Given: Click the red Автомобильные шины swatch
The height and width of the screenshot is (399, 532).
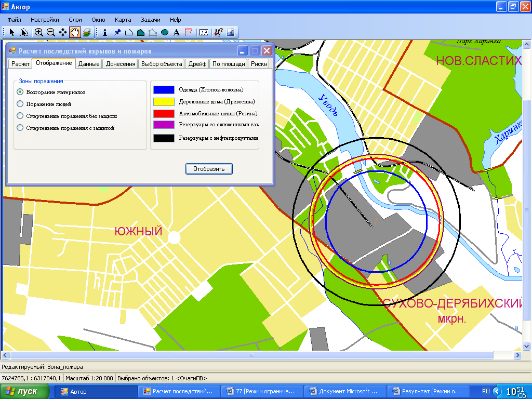Looking at the screenshot, I should click(164, 113).
